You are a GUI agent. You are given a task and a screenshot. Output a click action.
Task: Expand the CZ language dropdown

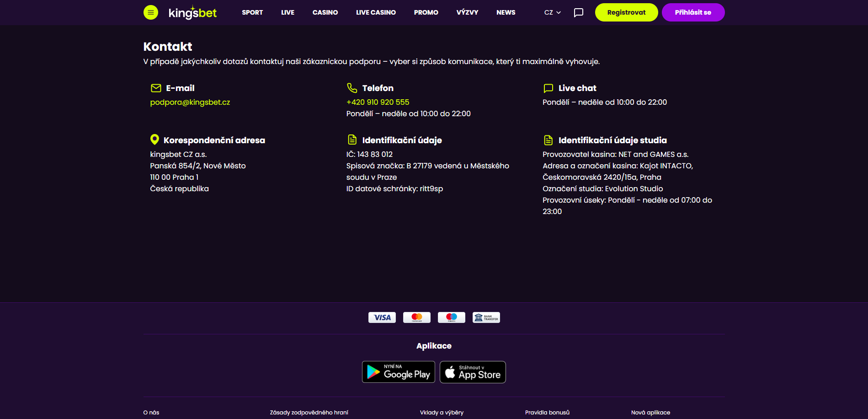click(552, 12)
